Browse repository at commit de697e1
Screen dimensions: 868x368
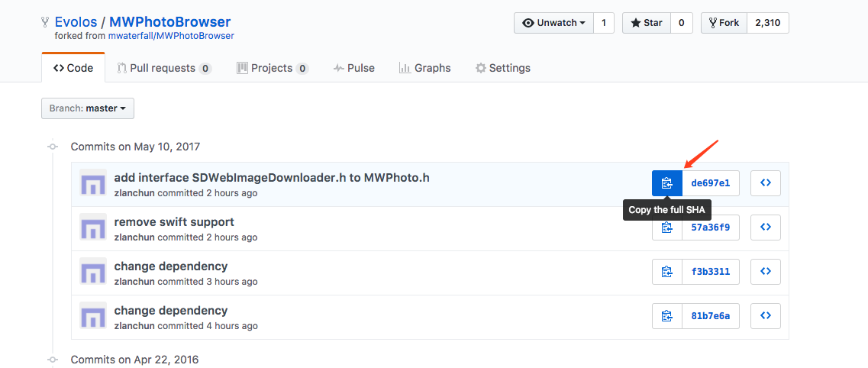pyautogui.click(x=766, y=183)
